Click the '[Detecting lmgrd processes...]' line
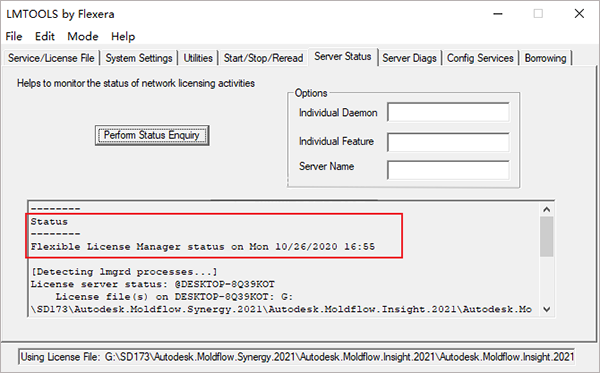Screen dimensions: 600x373 [124, 272]
